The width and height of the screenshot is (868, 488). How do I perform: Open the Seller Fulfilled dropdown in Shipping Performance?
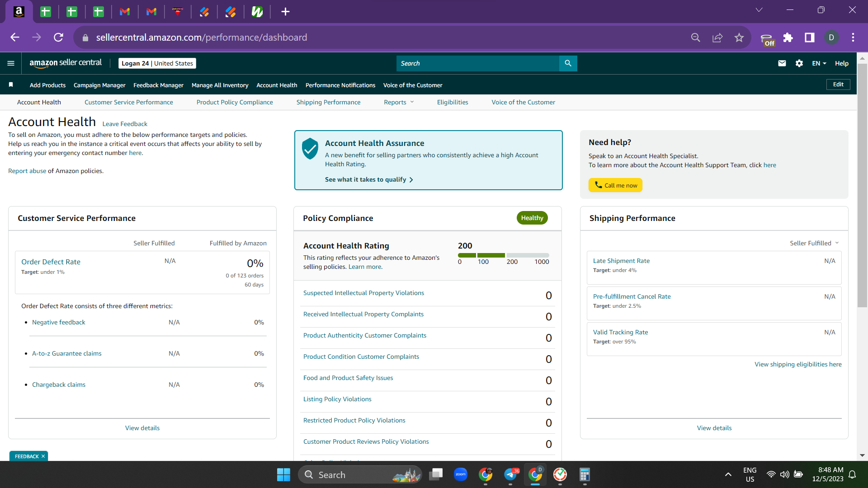(814, 243)
